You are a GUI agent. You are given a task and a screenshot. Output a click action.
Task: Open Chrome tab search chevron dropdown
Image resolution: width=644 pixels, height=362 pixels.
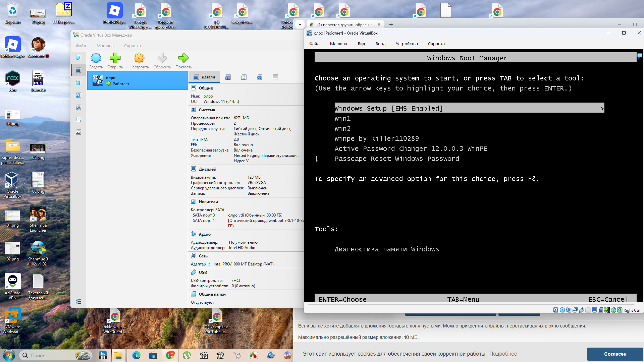tap(300, 24)
